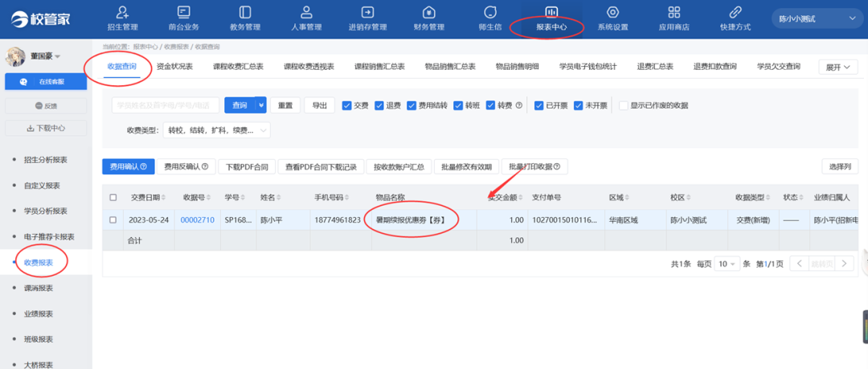This screenshot has width=868, height=369.
Task: Open receipt number 00002710 link
Action: 197,219
